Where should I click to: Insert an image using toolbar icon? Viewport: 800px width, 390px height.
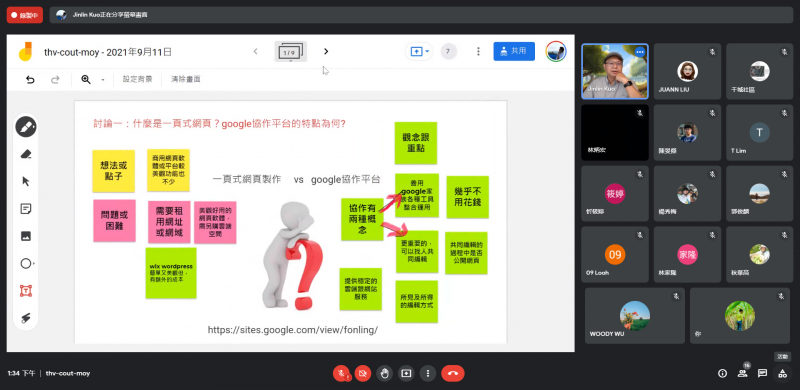click(x=26, y=236)
